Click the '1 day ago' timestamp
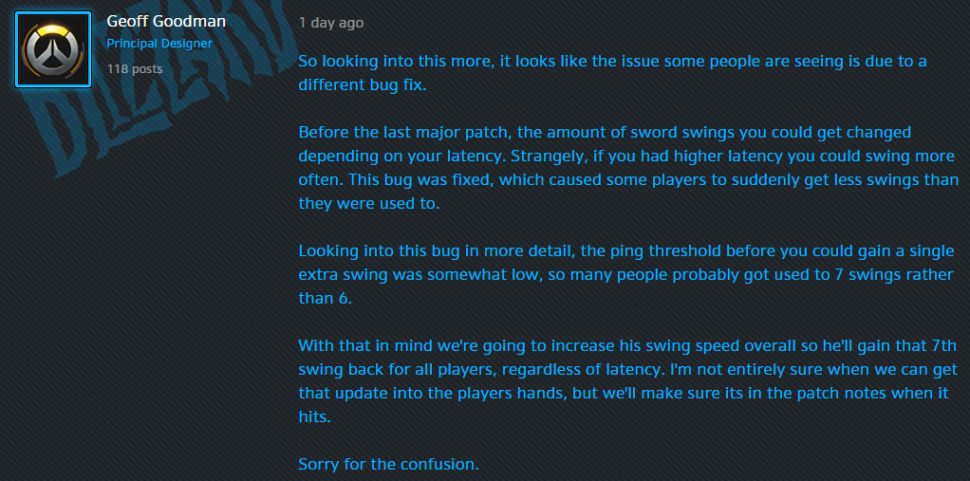This screenshot has height=481, width=970. [x=331, y=22]
